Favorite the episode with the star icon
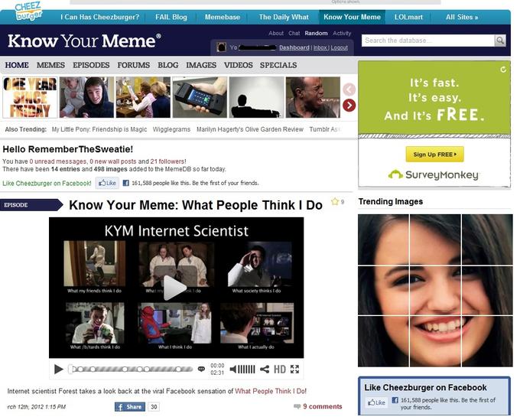The image size is (520, 420). pyautogui.click(x=335, y=201)
